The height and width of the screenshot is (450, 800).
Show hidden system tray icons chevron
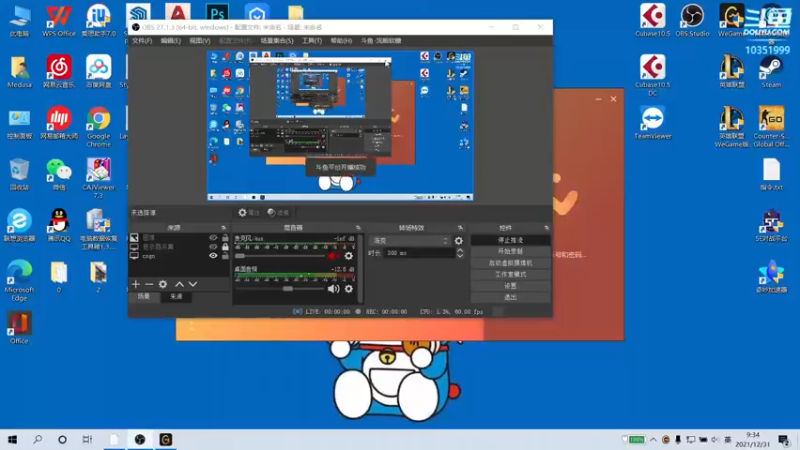653,439
